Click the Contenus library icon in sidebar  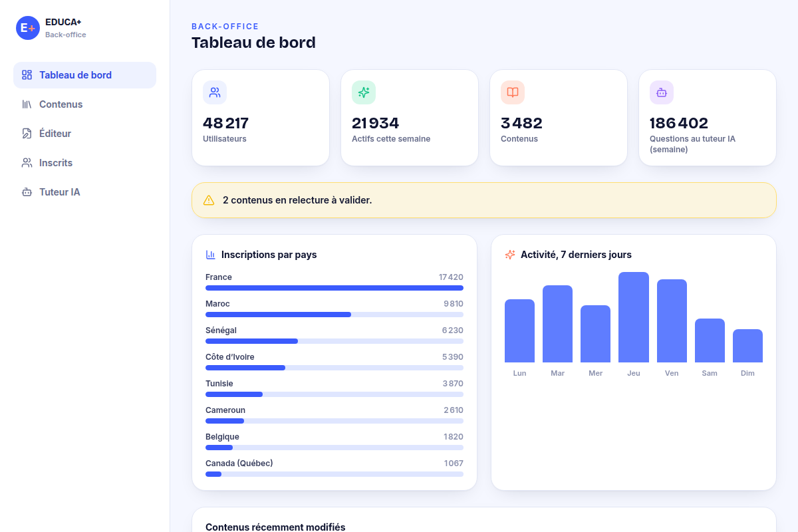point(27,104)
